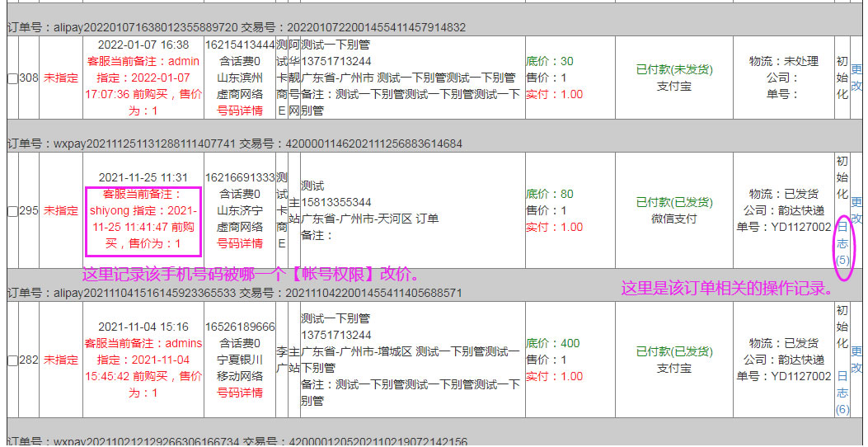This screenshot has height=447, width=868.
Task: Select 已付款(未发货) payment status text
Action: click(x=674, y=70)
